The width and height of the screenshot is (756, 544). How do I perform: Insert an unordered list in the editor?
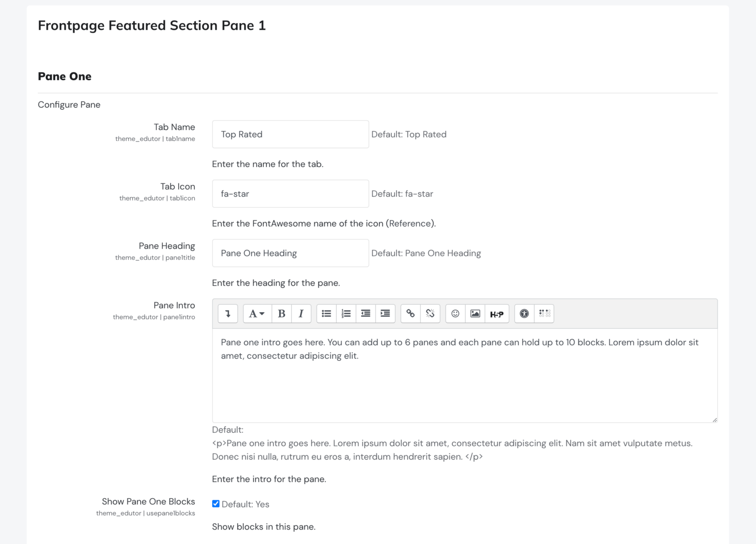click(326, 314)
